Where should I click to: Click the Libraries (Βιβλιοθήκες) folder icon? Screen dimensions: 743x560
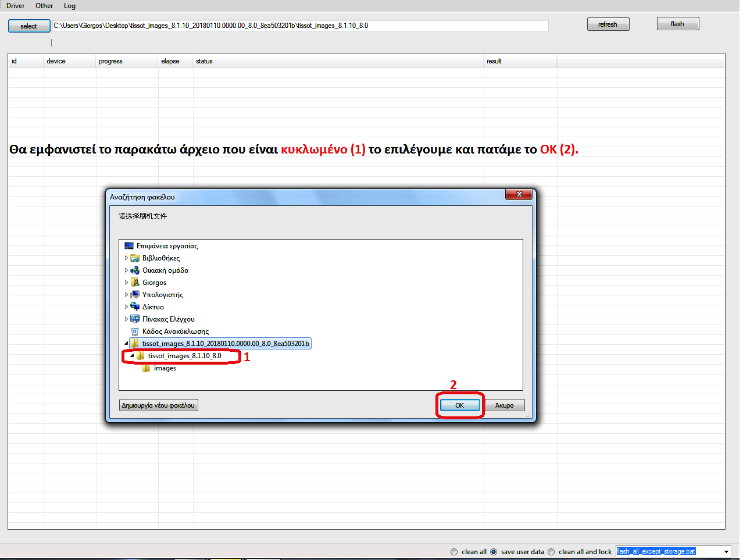[x=135, y=258]
